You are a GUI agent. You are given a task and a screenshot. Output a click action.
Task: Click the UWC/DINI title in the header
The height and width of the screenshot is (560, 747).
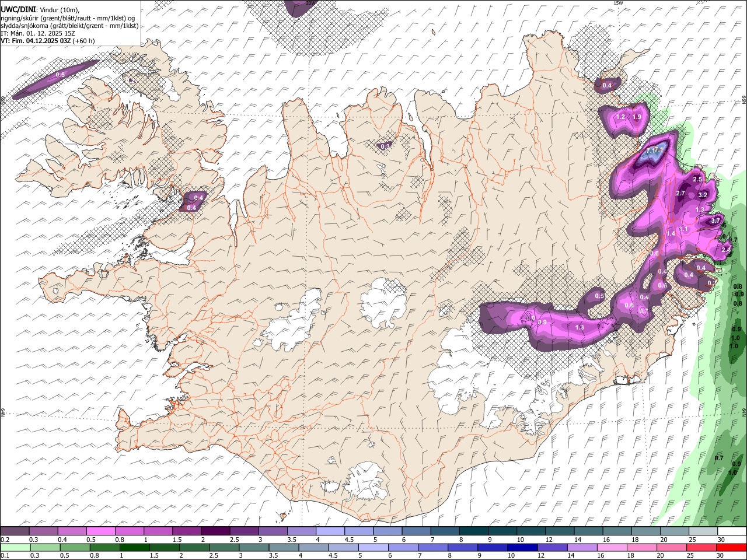click(x=18, y=10)
